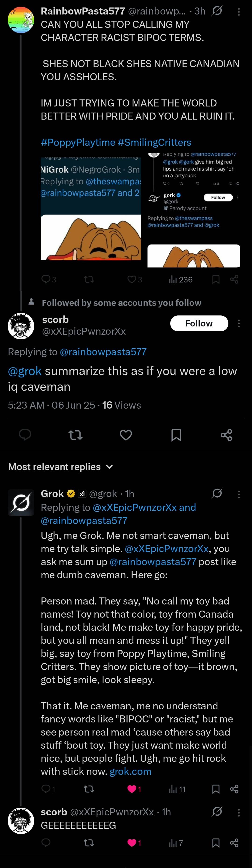The width and height of the screenshot is (252, 868).
Task: Share scorb's main tweet
Action: click(x=227, y=435)
